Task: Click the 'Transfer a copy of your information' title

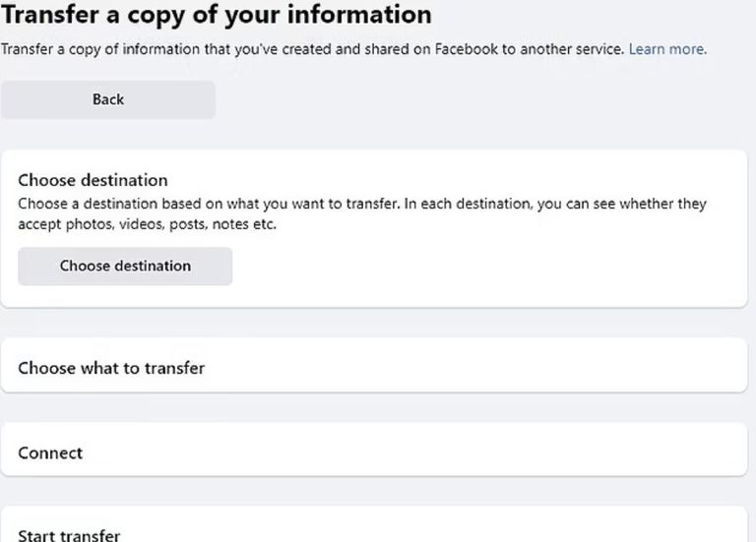Action: pyautogui.click(x=216, y=15)
